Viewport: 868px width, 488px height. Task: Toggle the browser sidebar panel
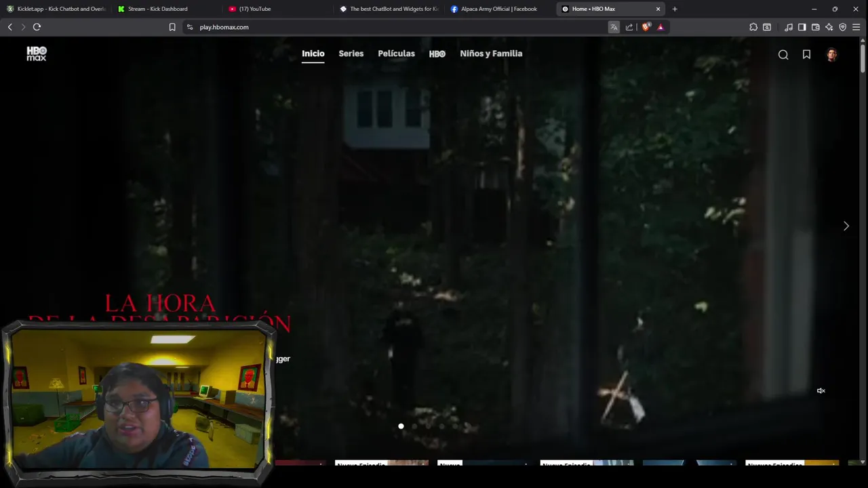[802, 27]
